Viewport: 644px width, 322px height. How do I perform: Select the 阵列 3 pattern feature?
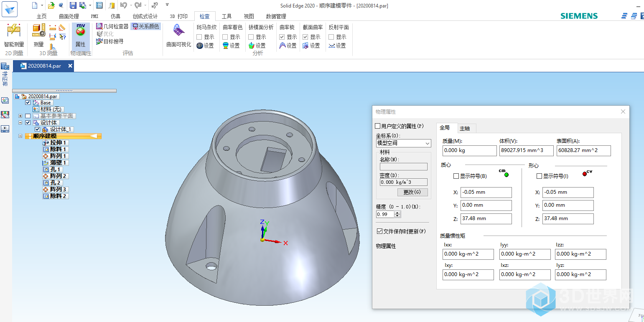click(55, 189)
